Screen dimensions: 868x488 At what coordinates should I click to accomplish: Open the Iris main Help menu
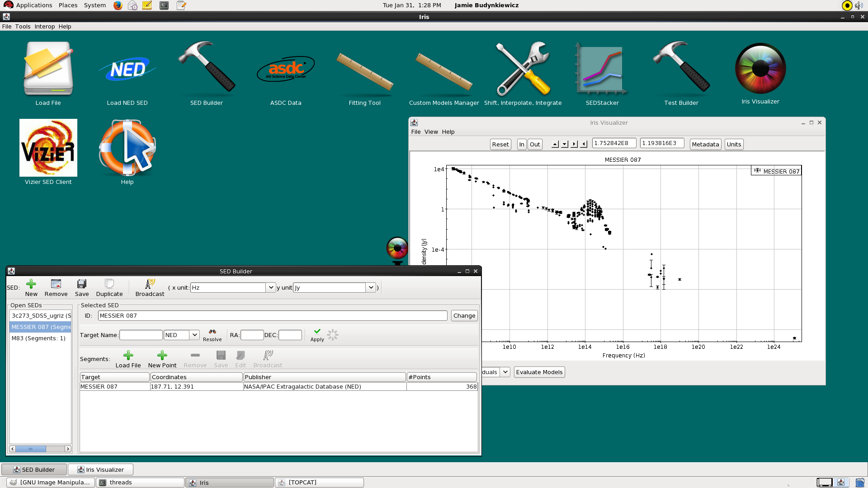pos(65,26)
